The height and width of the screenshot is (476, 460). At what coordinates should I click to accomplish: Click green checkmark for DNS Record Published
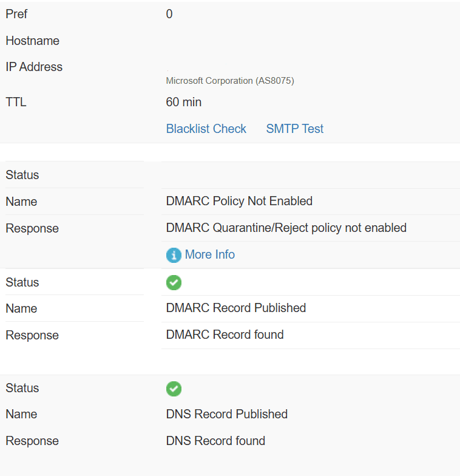point(174,389)
